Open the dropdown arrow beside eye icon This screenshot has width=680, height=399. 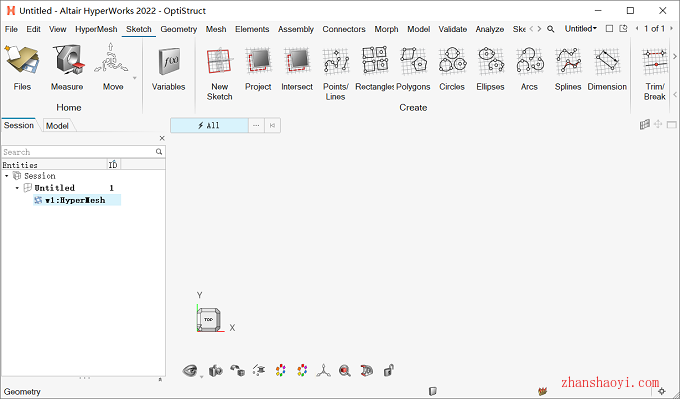(201, 377)
